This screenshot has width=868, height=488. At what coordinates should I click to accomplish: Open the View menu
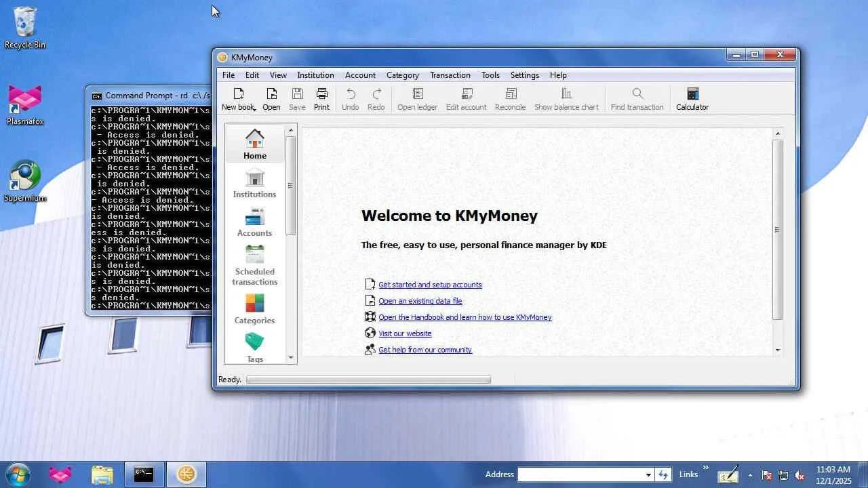pos(278,75)
